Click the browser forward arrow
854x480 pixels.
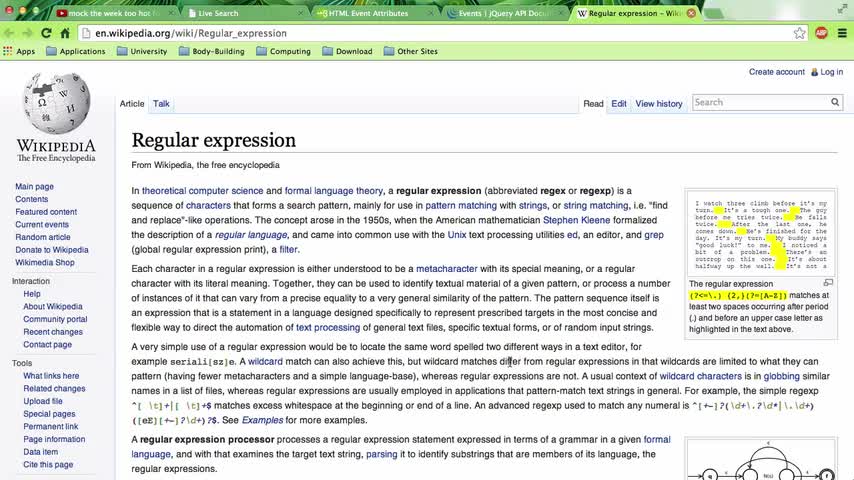(27, 33)
